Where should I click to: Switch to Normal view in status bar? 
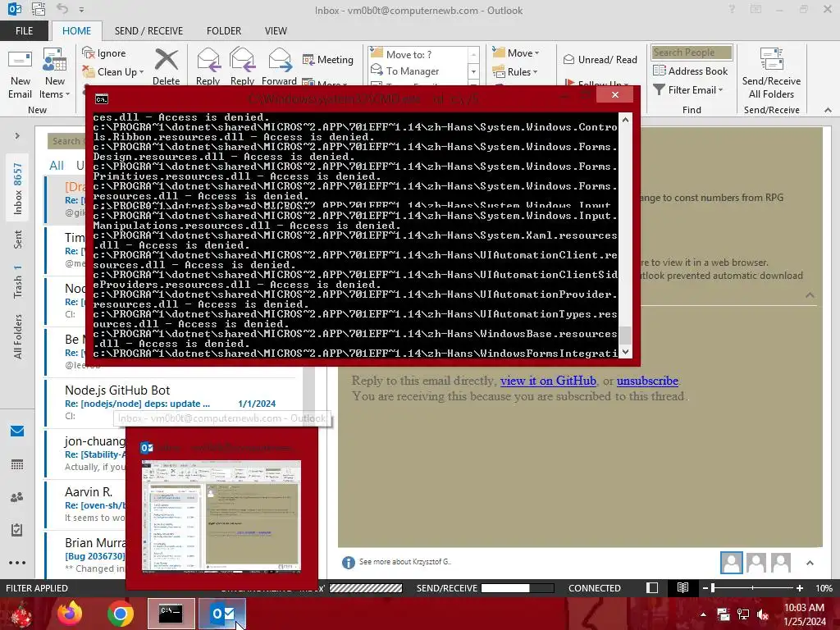click(x=652, y=587)
